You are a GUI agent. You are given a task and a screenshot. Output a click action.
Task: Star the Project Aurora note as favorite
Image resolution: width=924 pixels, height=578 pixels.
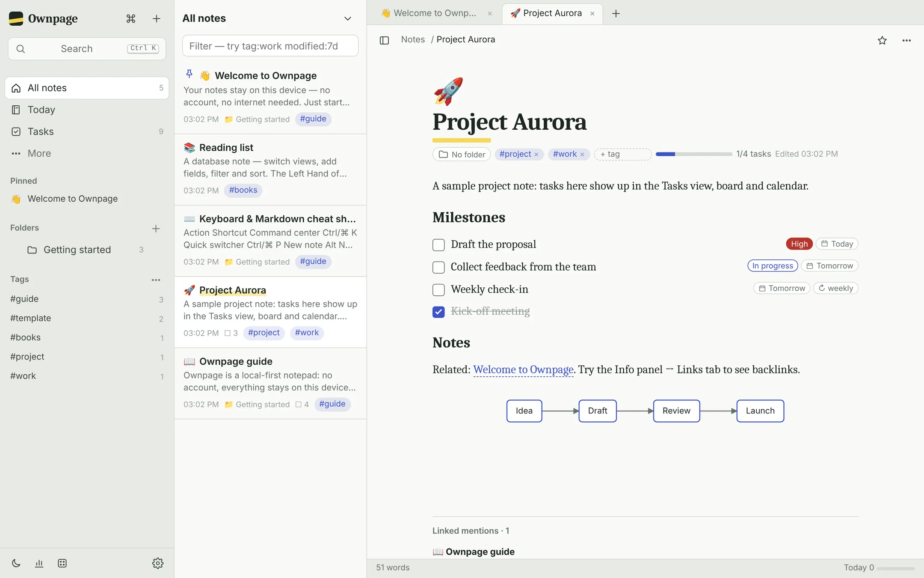(882, 40)
